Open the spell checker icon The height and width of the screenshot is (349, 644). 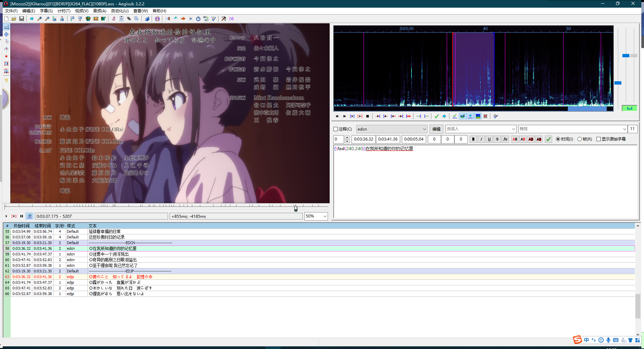click(214, 19)
